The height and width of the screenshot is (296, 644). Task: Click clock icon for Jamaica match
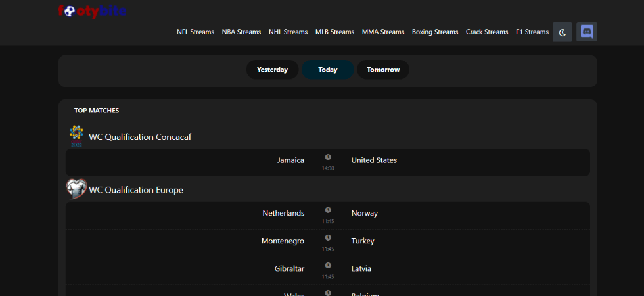click(x=328, y=157)
